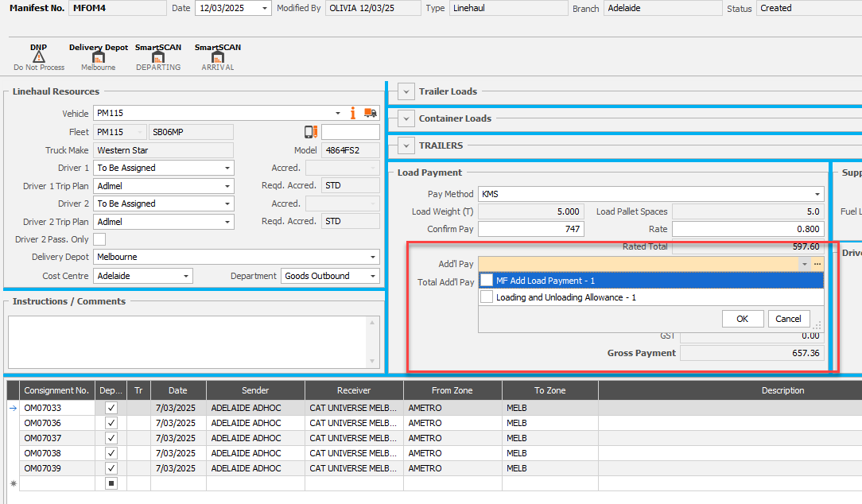Click the Add'l Pay dropdown arrow
Viewport: 862px width, 504px height.
coord(804,265)
